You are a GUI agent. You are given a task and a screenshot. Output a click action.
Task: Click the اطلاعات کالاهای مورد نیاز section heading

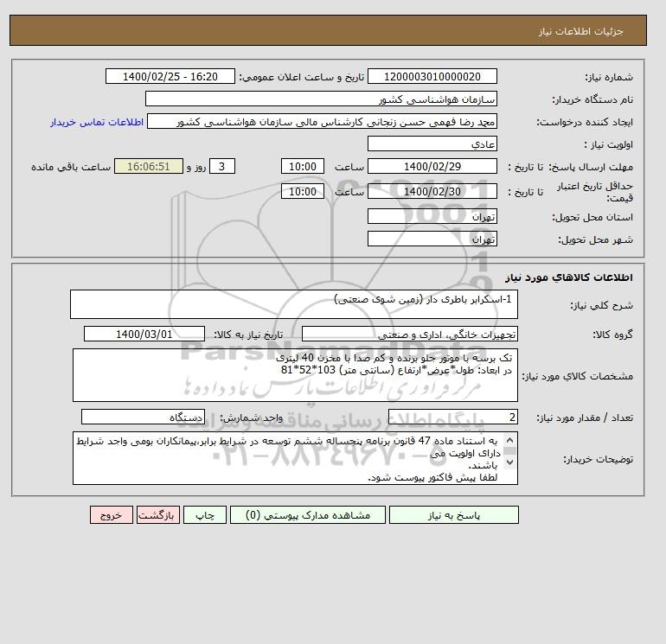click(x=569, y=277)
